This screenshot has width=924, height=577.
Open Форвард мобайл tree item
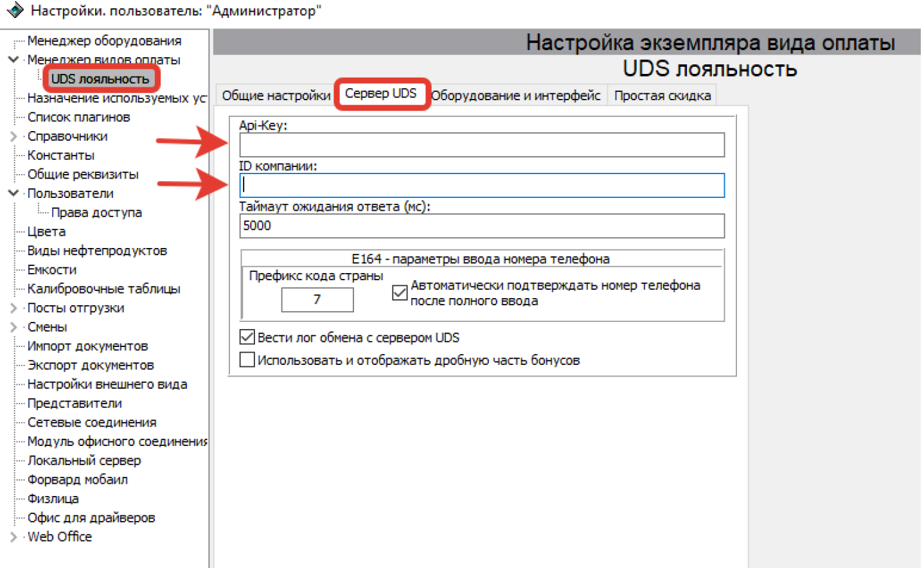[78, 479]
